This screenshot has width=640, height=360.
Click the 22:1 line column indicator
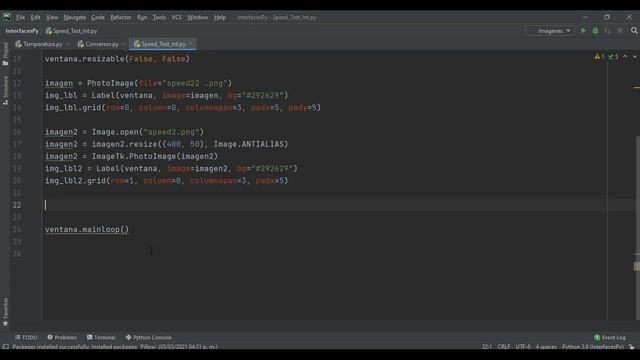click(487, 347)
